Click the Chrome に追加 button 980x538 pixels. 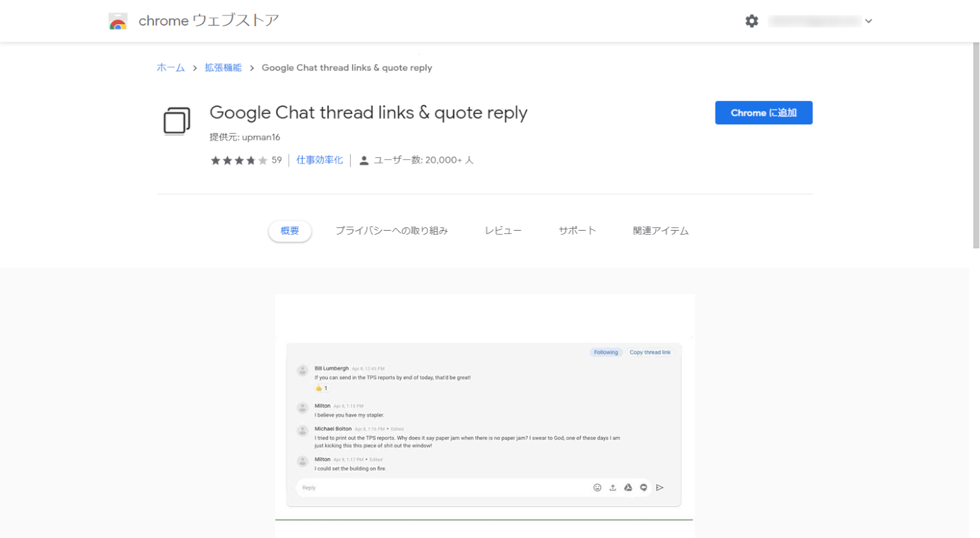coord(763,112)
